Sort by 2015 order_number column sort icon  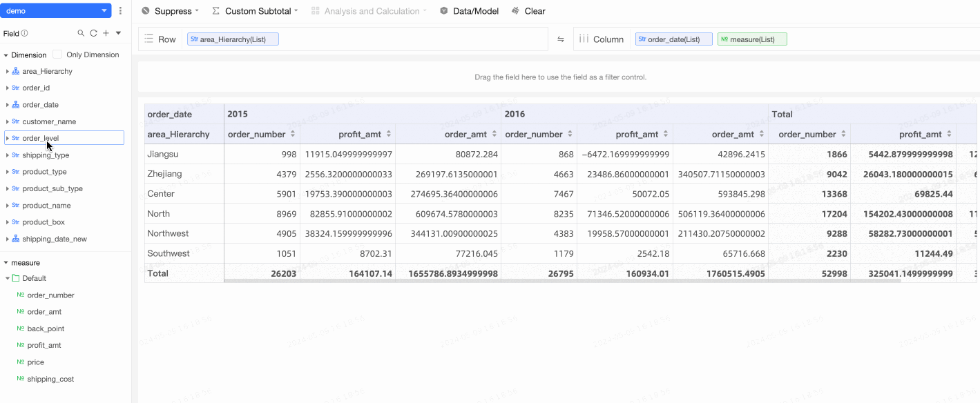tap(294, 134)
